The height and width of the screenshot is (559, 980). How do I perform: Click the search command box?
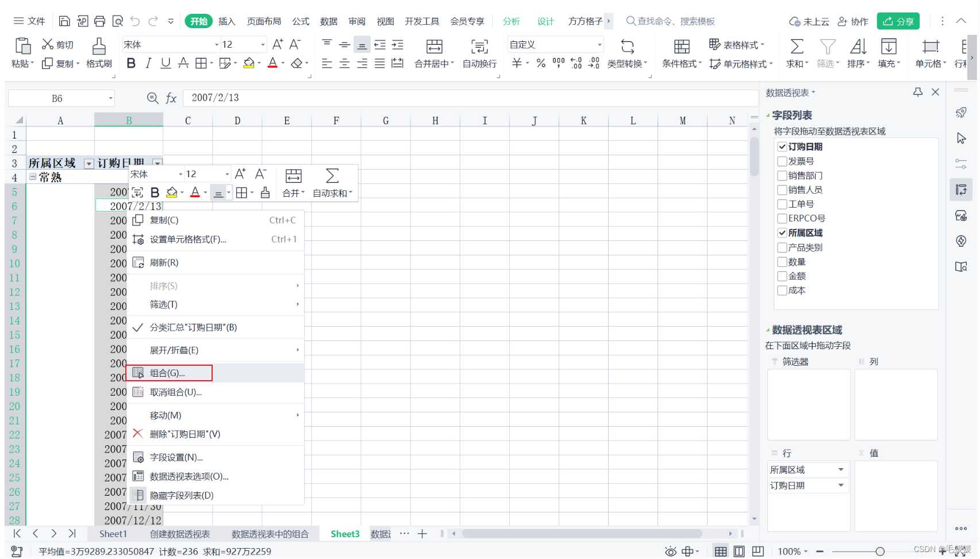click(x=671, y=21)
